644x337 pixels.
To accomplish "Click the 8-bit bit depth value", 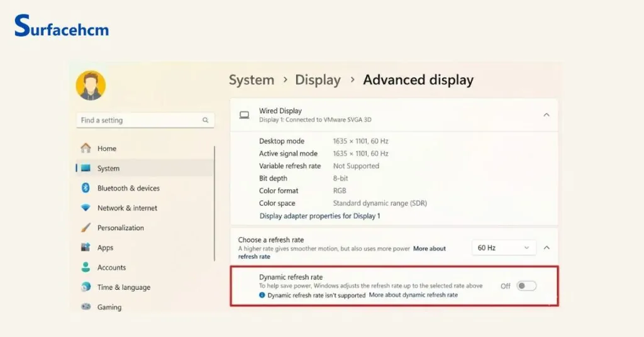I will [x=340, y=178].
